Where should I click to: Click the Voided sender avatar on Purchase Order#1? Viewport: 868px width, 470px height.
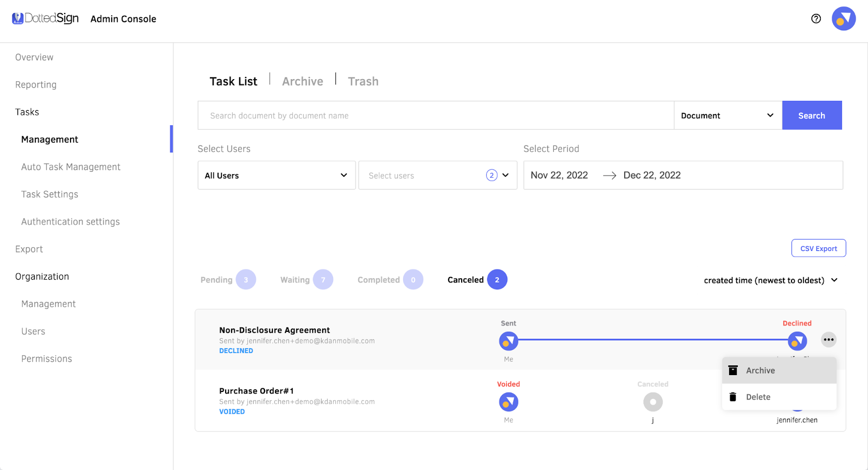pyautogui.click(x=508, y=402)
